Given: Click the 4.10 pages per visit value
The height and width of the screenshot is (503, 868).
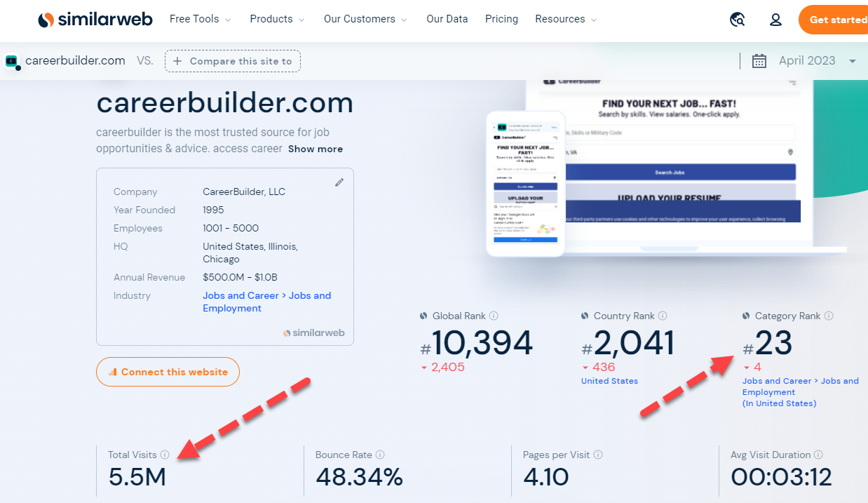Looking at the screenshot, I should coord(546,477).
